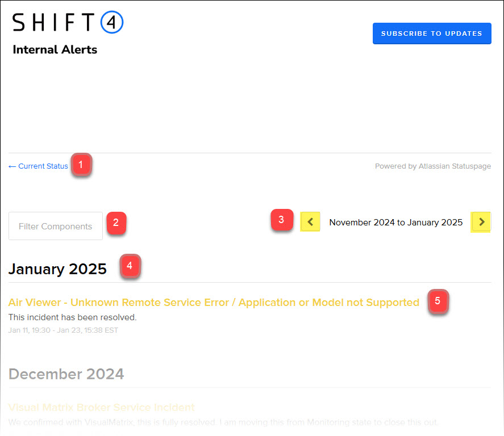Open Air Viewer Unknown Remote Service Error incident
The image size is (504, 436).
coord(214,303)
